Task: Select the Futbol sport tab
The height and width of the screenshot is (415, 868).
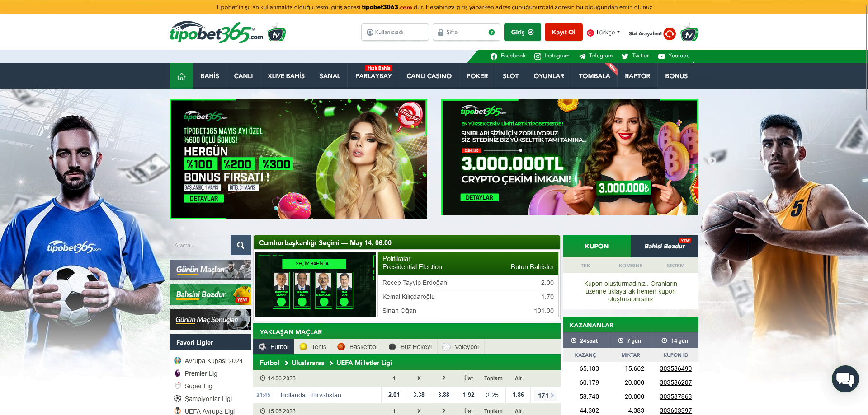Action: pos(274,347)
